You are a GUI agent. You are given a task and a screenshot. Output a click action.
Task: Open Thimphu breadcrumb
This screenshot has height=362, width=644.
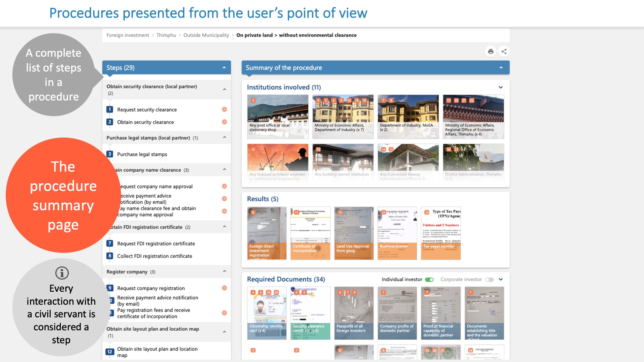(166, 35)
